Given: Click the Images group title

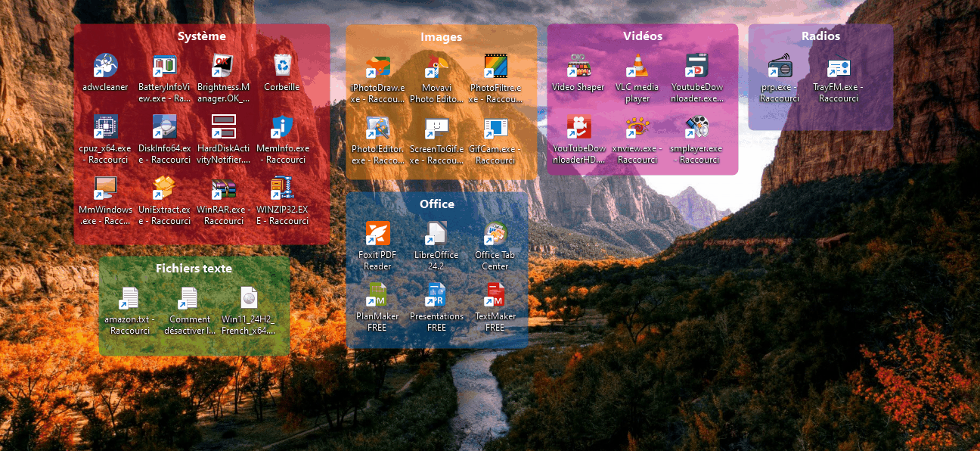Looking at the screenshot, I should (442, 37).
